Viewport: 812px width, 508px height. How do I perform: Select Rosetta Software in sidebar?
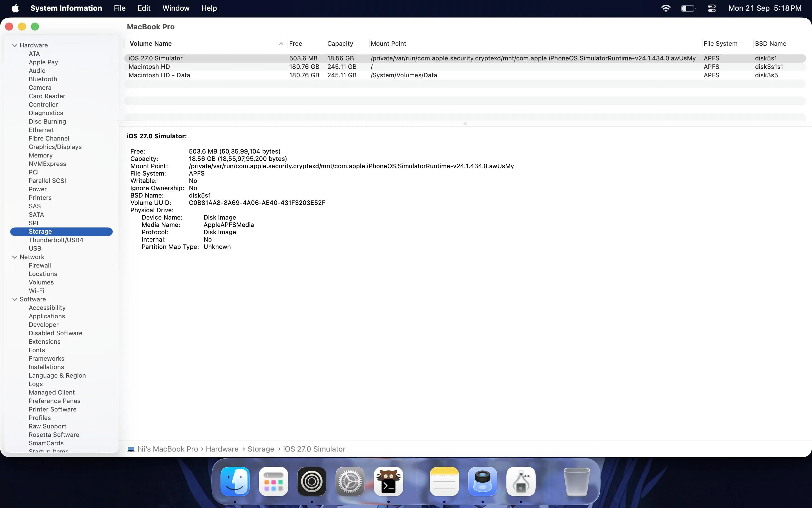click(54, 435)
